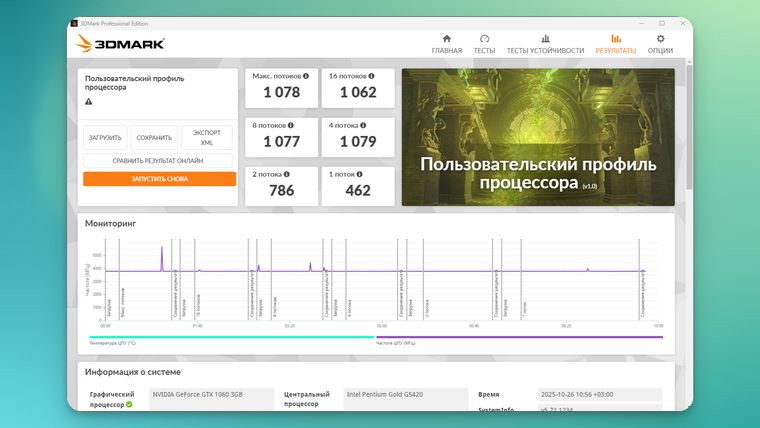Open the Опции gear icon
The width and height of the screenshot is (760, 428).
tap(660, 39)
